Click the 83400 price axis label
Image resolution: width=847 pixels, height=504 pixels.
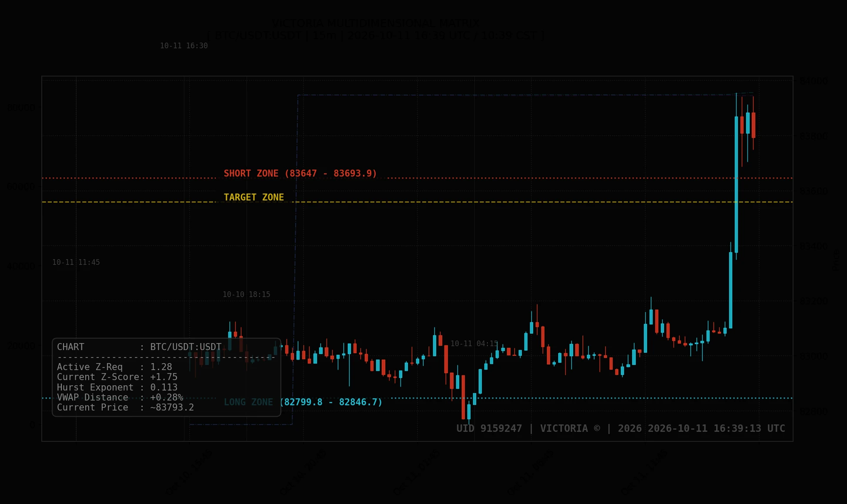click(x=814, y=246)
